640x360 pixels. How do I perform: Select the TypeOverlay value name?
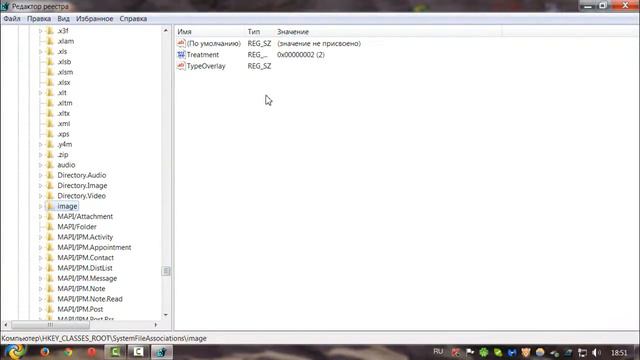(206, 66)
